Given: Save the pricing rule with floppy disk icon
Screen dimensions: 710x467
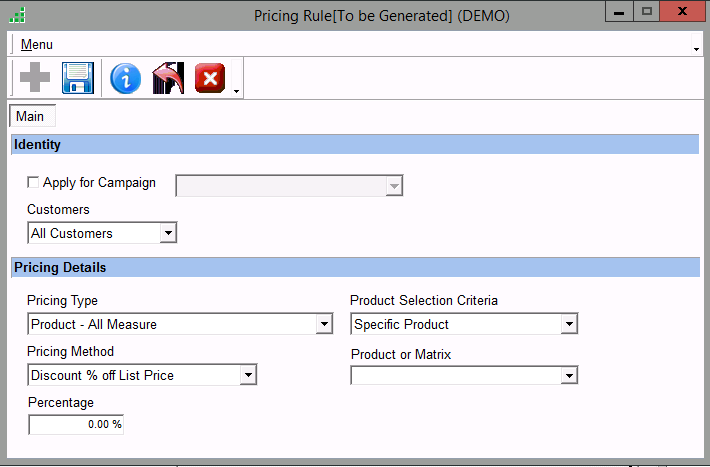Looking at the screenshot, I should (78, 78).
